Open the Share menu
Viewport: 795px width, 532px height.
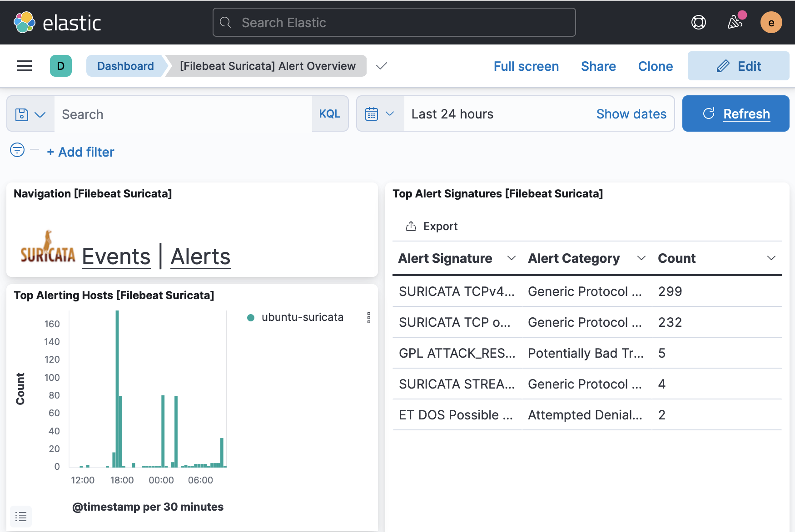point(598,66)
